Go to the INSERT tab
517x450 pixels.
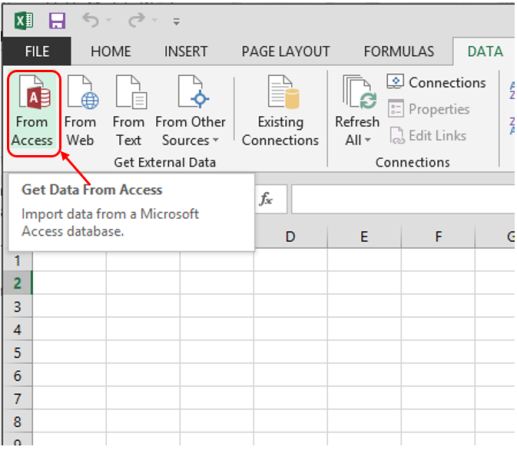pos(186,51)
